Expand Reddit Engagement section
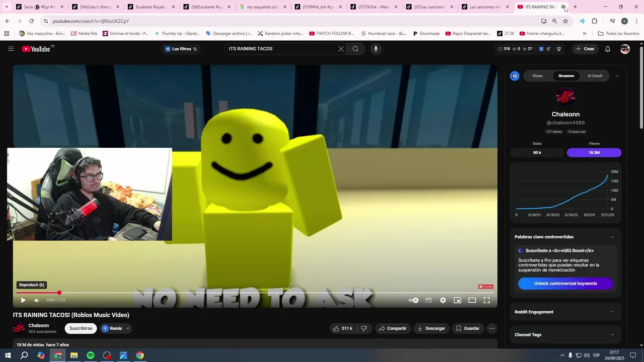Screen dimensions: 644x362 [566, 312]
